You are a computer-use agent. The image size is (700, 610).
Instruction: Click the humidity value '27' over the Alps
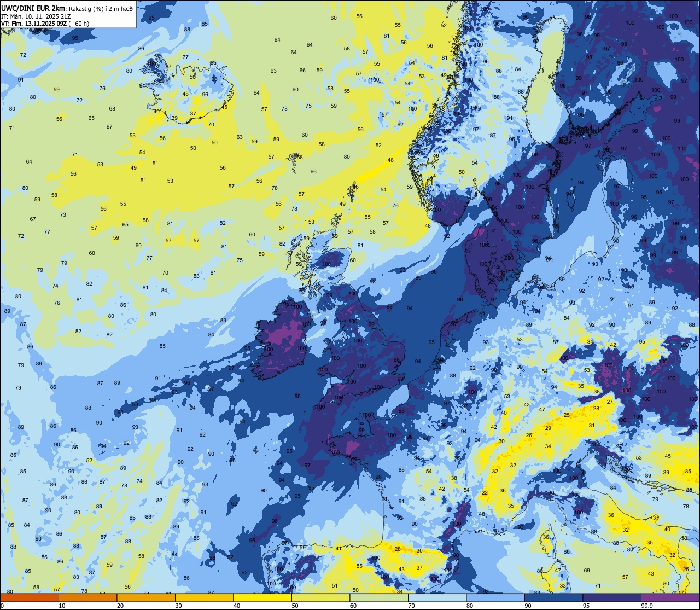[x=610, y=402]
